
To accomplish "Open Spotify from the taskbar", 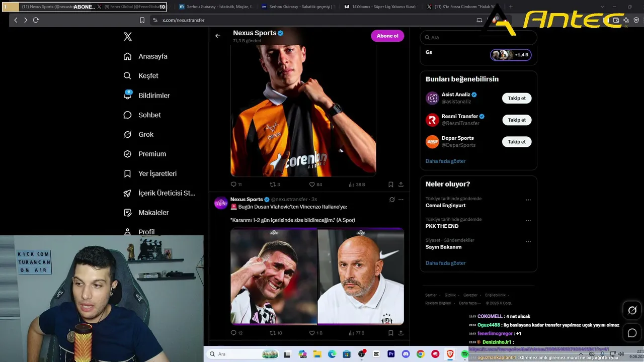I will pyautogui.click(x=464, y=354).
